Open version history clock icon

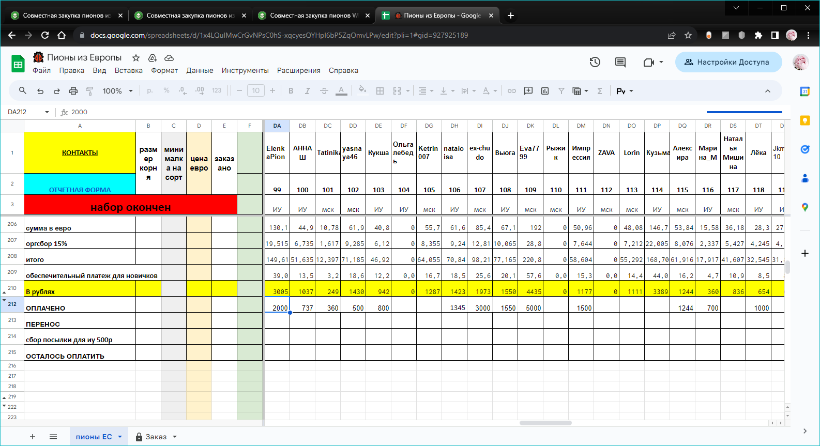(595, 62)
